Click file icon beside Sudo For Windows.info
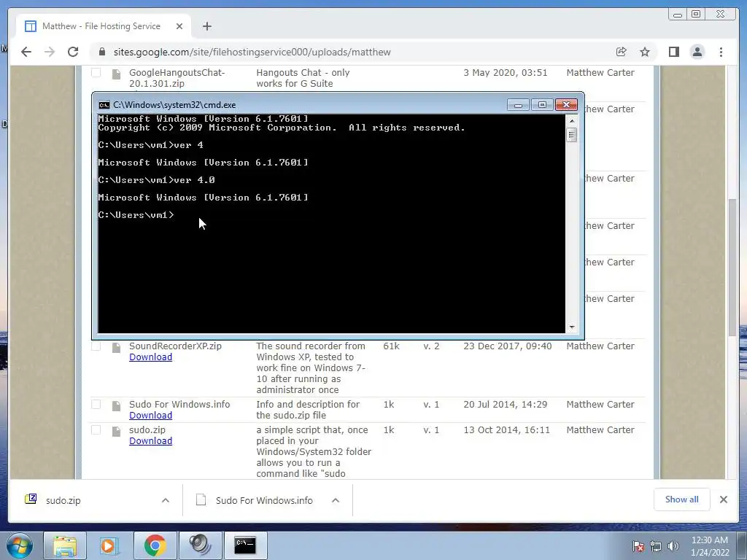The image size is (747, 560). (x=116, y=405)
